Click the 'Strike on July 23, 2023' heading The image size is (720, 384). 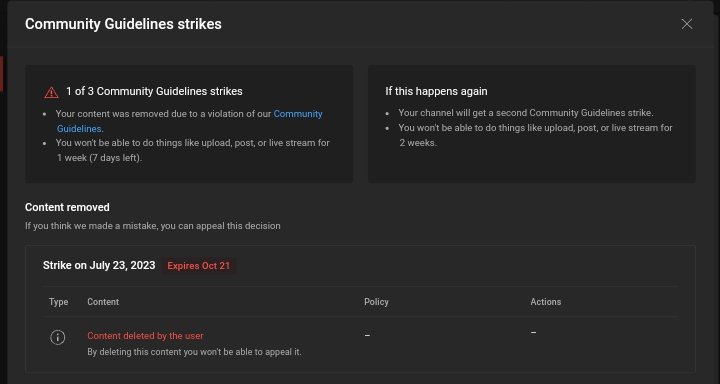point(99,265)
